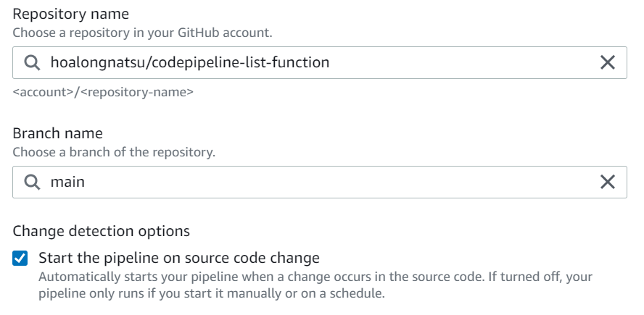Click the 'Start the pipeline on source code change' label
Screen dimensions: 644x315
point(178,258)
